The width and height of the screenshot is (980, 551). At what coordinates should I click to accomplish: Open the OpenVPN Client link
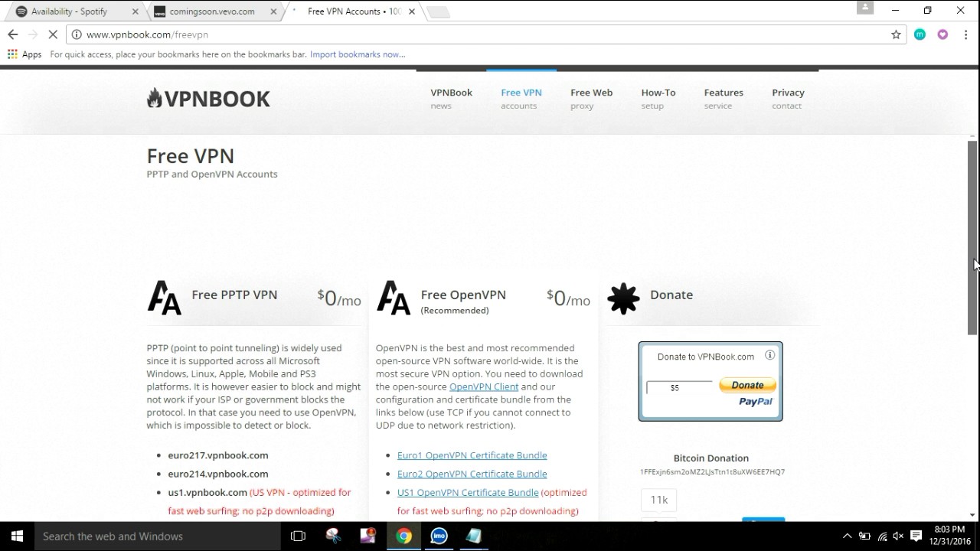point(484,386)
